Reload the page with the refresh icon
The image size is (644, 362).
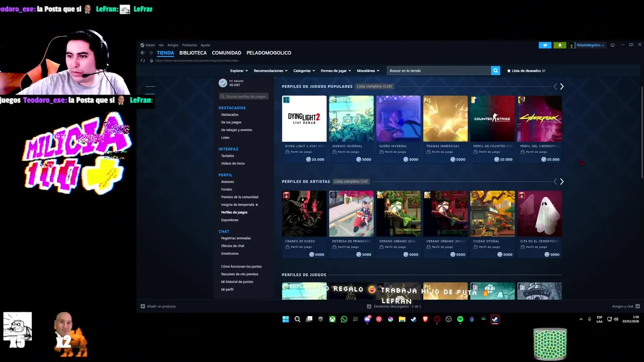[x=143, y=60]
